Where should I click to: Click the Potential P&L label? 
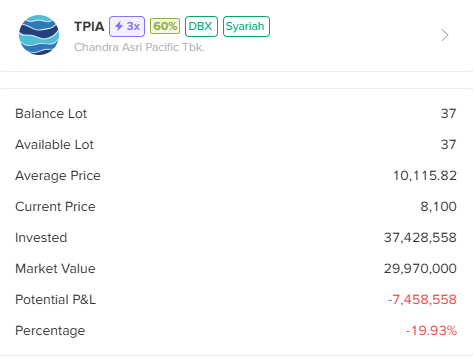click(x=55, y=300)
